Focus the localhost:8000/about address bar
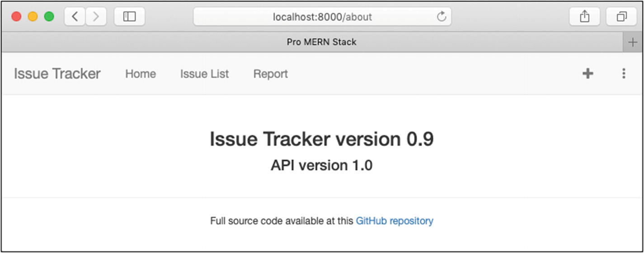The height and width of the screenshot is (253, 644). click(x=322, y=17)
